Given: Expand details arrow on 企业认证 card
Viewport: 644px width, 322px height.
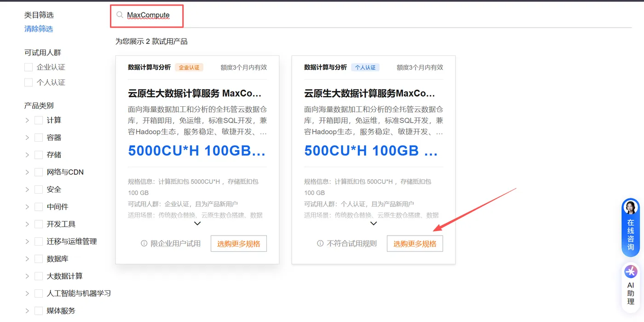Looking at the screenshot, I should point(197,224).
